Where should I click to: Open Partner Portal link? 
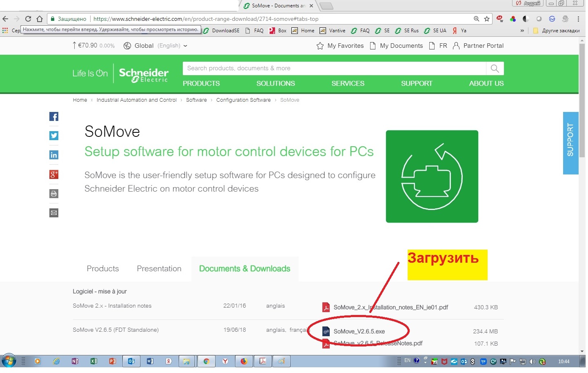point(478,46)
